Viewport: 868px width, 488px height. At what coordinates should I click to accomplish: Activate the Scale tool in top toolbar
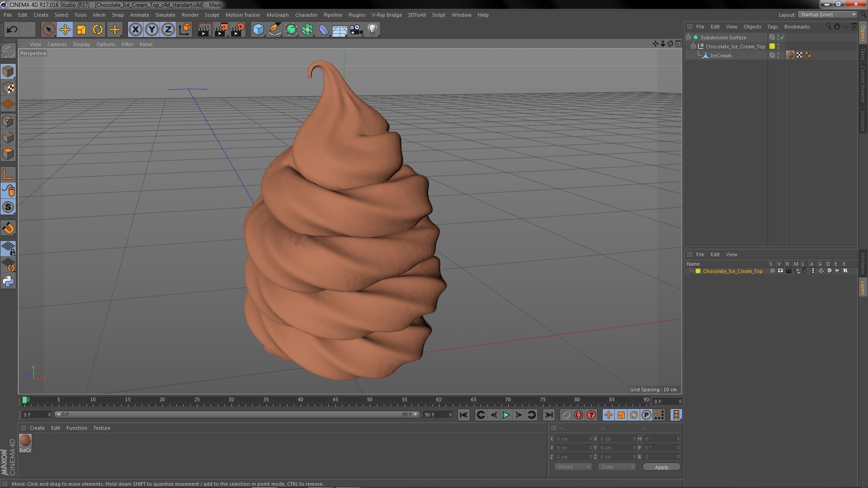(81, 30)
